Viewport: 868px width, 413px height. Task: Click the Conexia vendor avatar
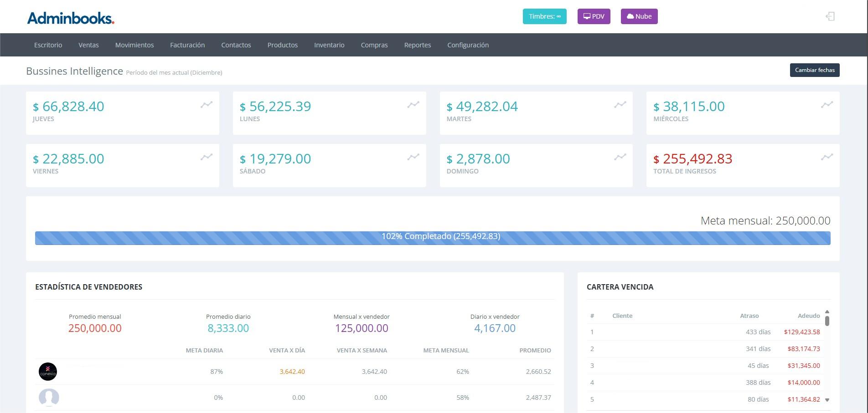click(48, 372)
